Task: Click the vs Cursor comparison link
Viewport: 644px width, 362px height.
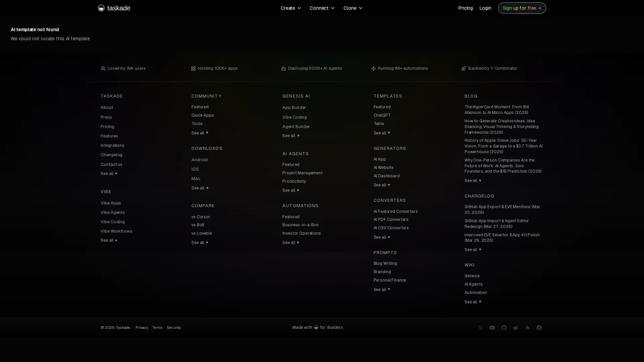Action: (201, 217)
